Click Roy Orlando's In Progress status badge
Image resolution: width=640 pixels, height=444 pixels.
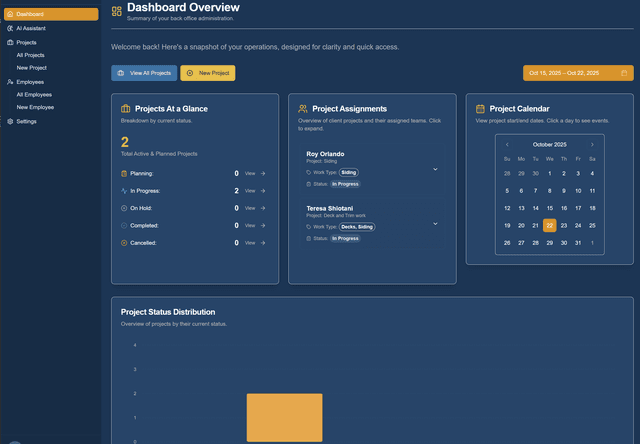point(345,184)
